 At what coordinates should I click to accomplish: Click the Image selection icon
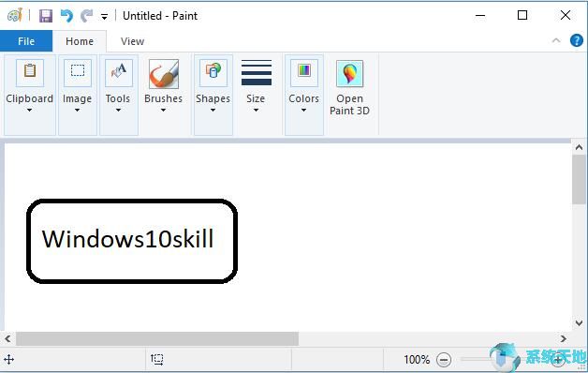pos(78,72)
